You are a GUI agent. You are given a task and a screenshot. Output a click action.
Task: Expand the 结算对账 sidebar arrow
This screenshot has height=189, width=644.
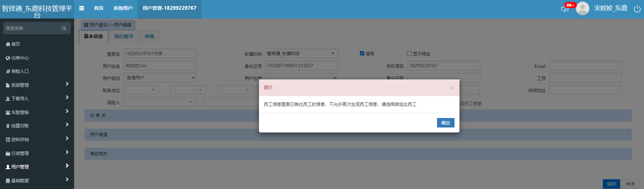67,124
